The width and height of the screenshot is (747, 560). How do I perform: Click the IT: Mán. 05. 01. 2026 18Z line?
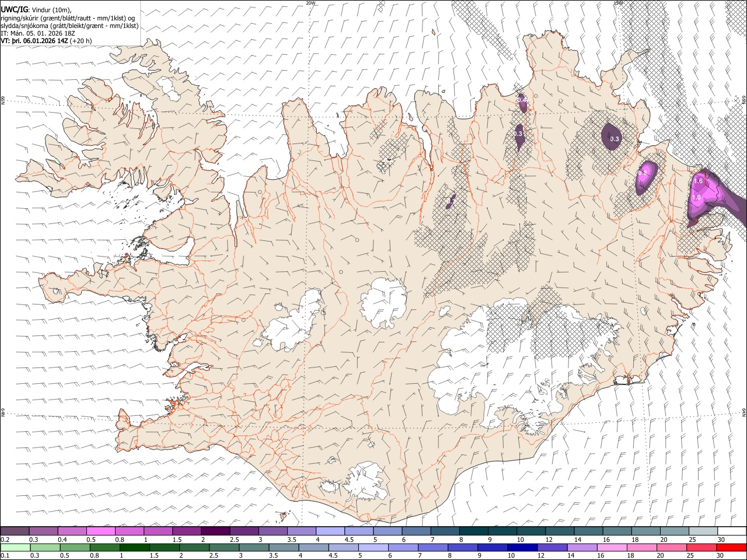(39, 34)
